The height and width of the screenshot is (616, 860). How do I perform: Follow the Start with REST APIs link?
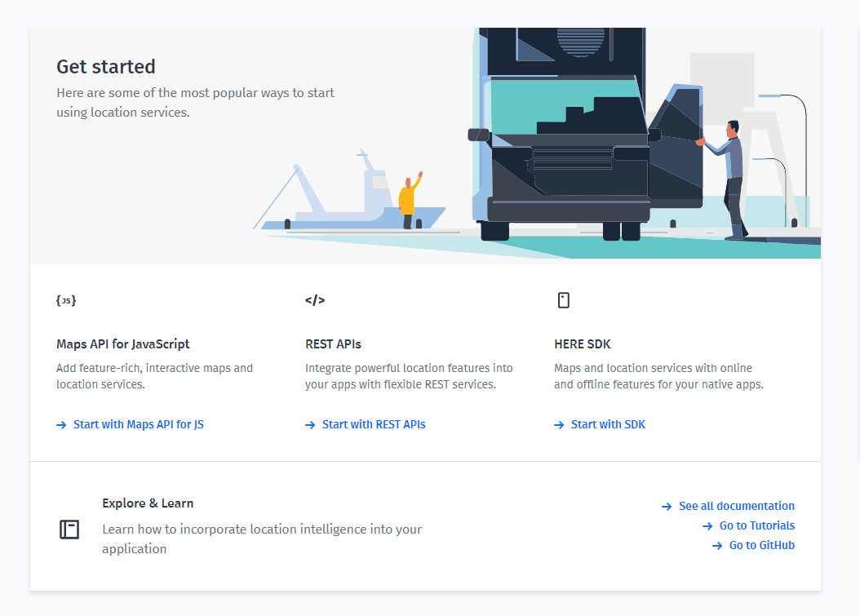[x=374, y=424]
